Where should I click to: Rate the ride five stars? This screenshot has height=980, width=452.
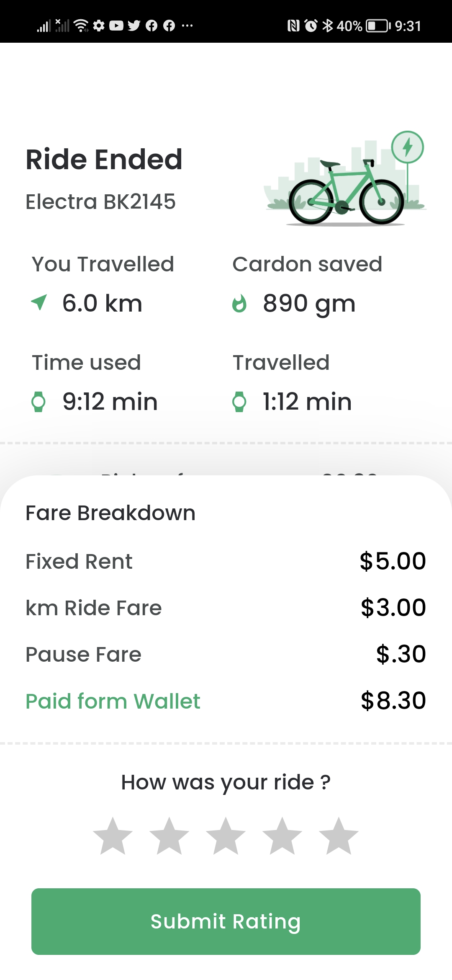pos(339,836)
